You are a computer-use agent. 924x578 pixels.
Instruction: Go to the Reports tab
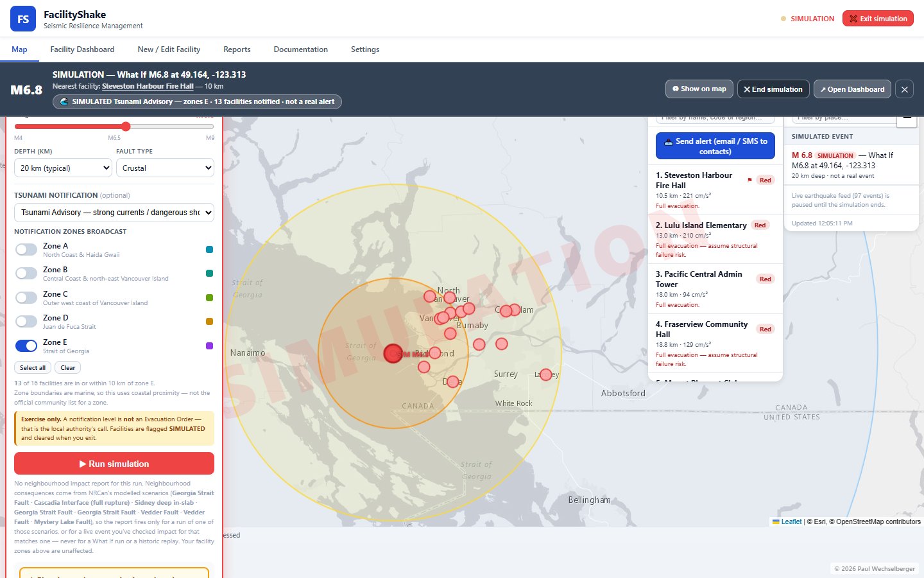[x=237, y=49]
